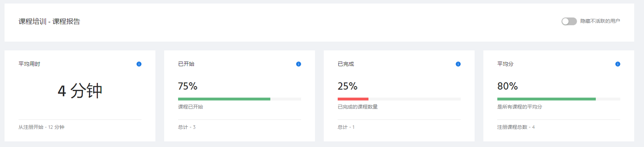Click the 是所有课程的平均分 caption

point(519,107)
